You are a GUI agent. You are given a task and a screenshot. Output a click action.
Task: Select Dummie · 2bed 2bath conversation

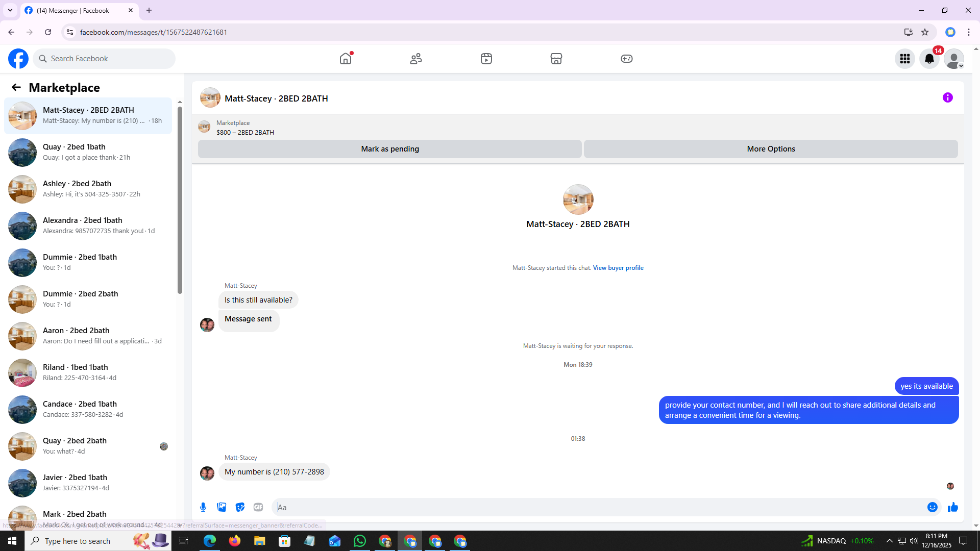[88, 299]
